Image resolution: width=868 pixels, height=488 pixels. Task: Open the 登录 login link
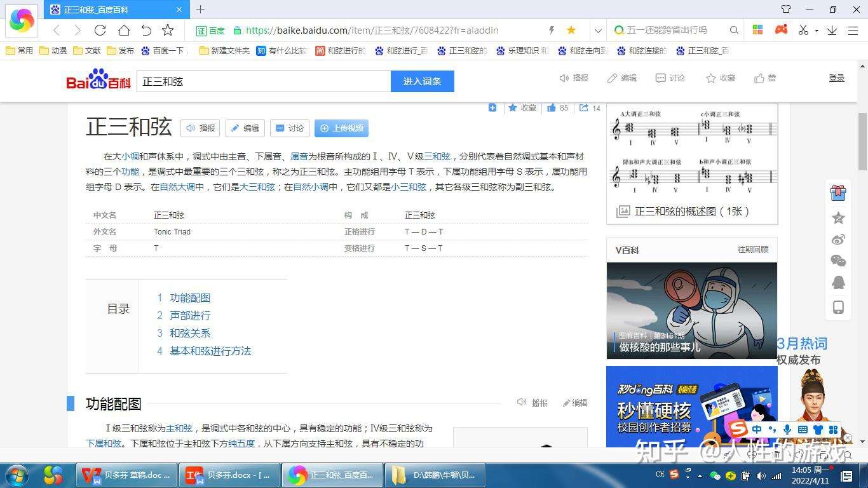pos(837,78)
